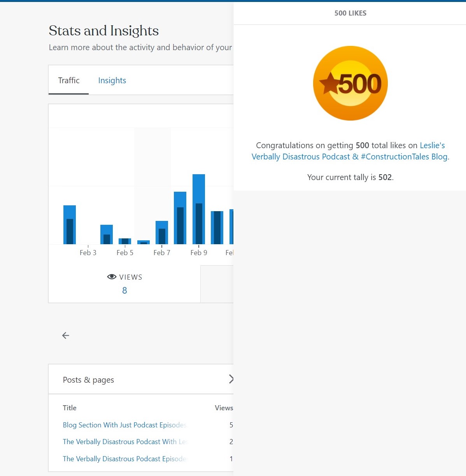Viewport: 466px width, 476px height.
Task: Expand Posts & pages with chevron arrow
Action: point(231,379)
